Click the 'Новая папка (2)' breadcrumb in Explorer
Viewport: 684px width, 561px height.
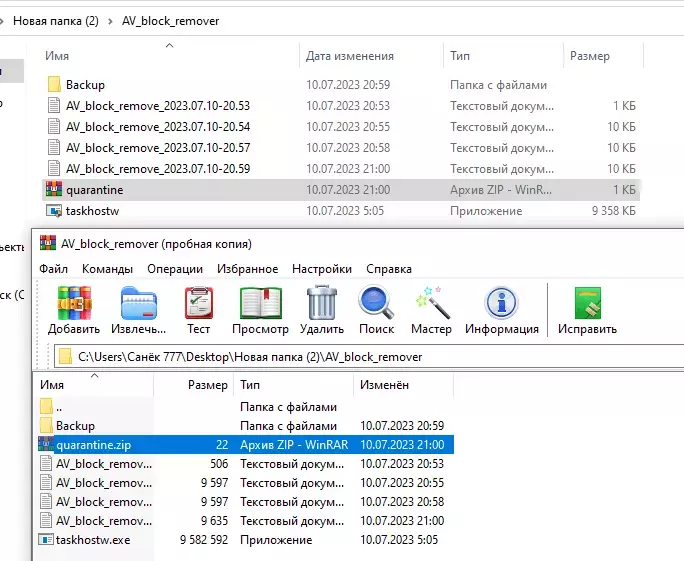coord(56,21)
